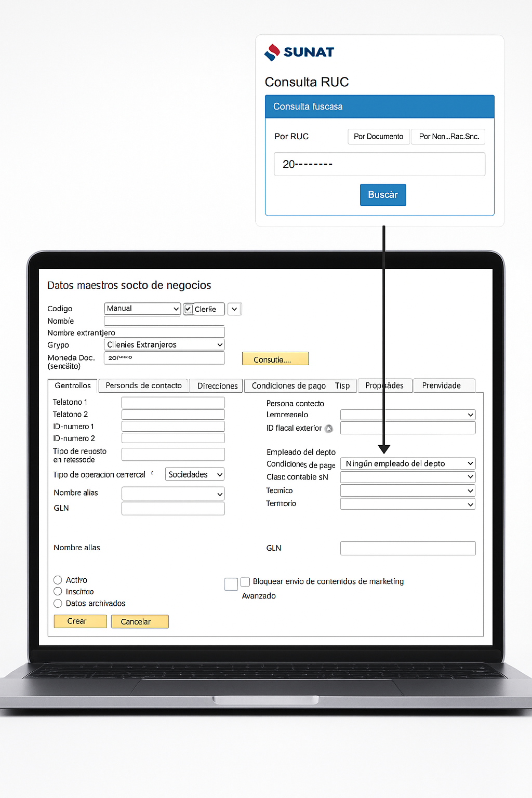Viewport: 532px width, 798px height.
Task: Open the Ningún empleado del depto dropdown
Action: pos(408,463)
